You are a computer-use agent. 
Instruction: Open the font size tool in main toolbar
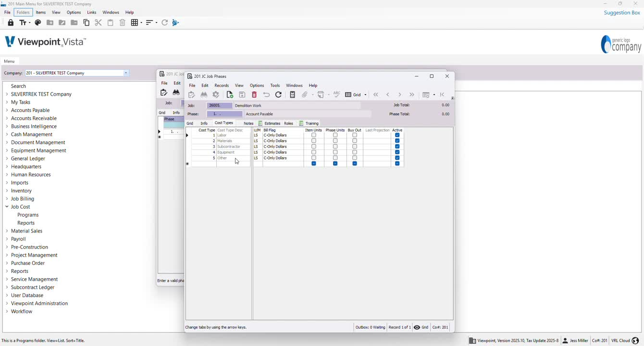point(24,23)
